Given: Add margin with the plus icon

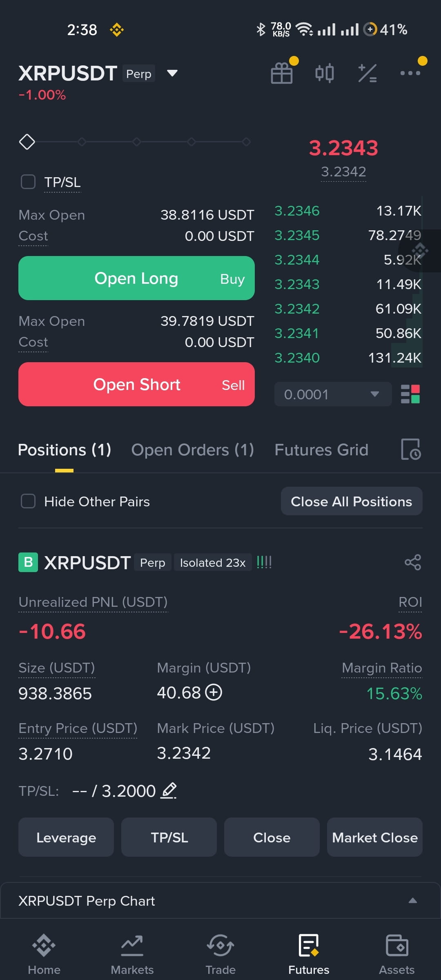Looking at the screenshot, I should [x=214, y=692].
